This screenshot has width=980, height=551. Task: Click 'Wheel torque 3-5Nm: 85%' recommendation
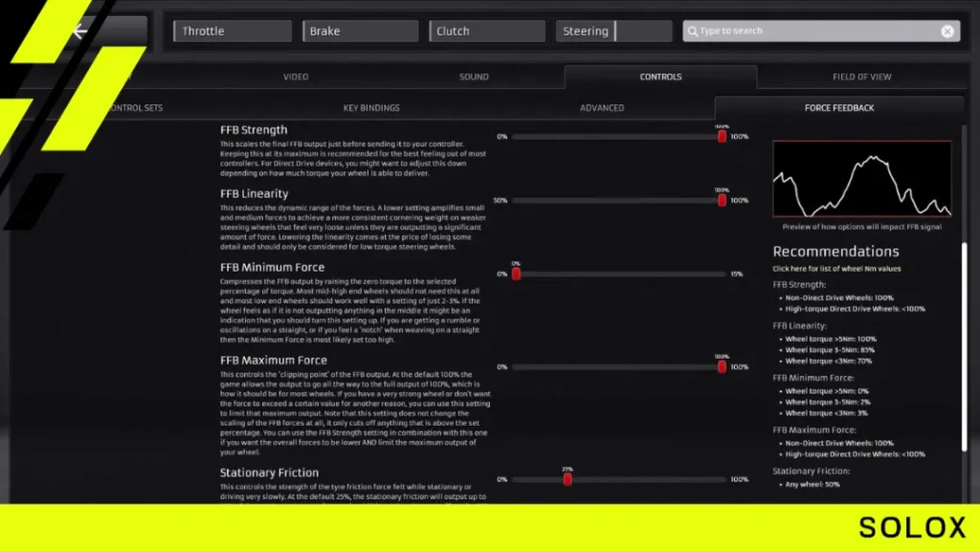pyautogui.click(x=830, y=350)
